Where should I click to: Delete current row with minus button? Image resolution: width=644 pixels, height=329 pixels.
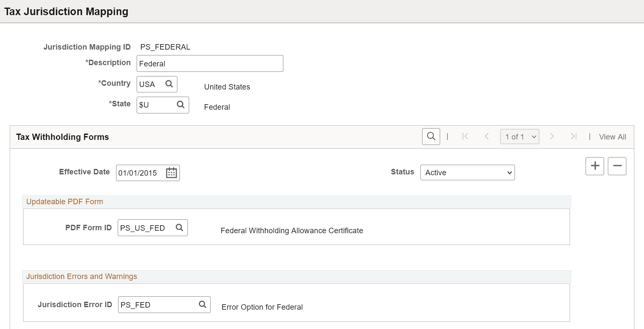pyautogui.click(x=617, y=166)
